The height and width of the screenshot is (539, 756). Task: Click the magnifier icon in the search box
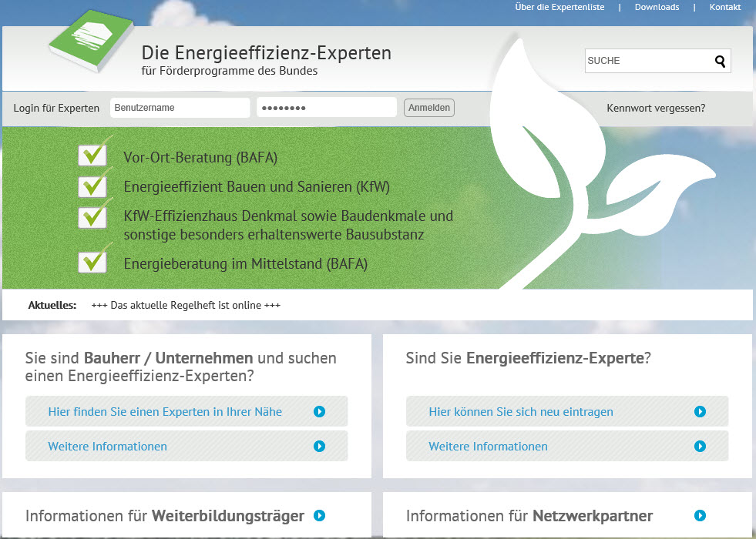point(719,60)
